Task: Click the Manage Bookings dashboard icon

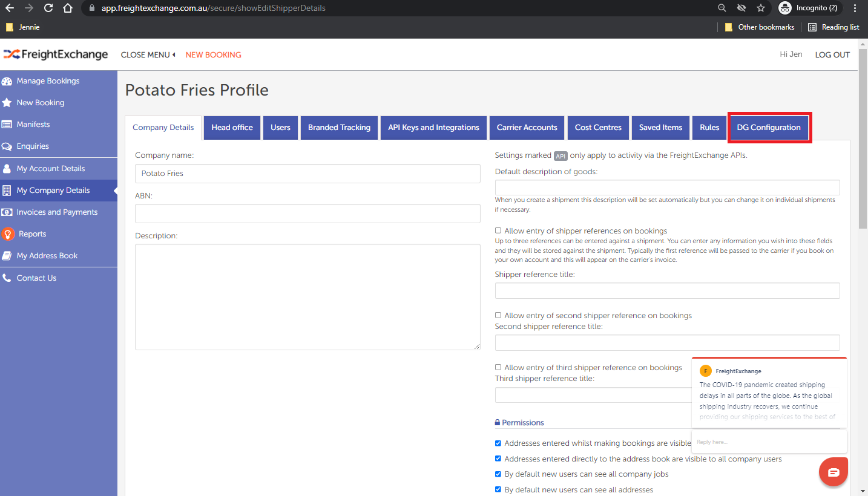Action: pos(7,81)
